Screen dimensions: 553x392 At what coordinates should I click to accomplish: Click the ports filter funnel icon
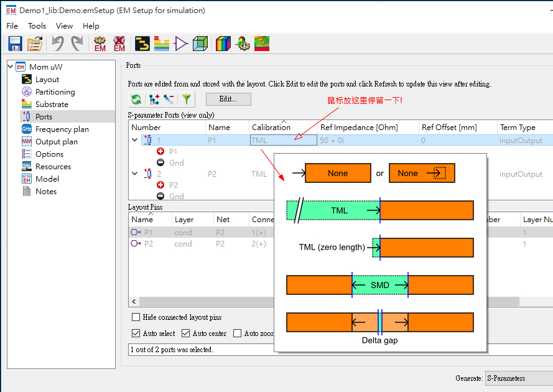click(x=187, y=100)
